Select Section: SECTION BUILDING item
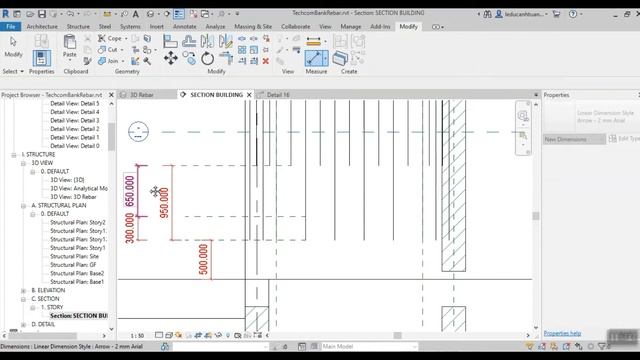The image size is (640, 360). coord(79,316)
